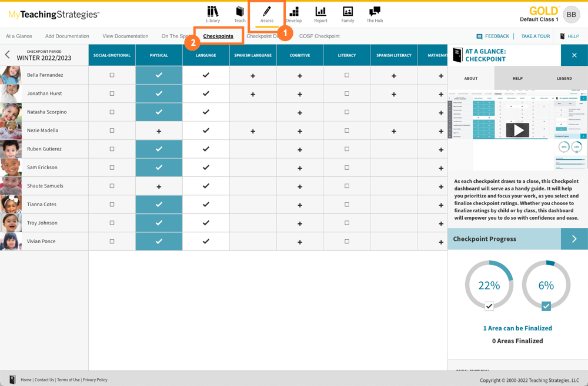The height and width of the screenshot is (386, 588).
Task: Expand the Checkpoint Progress section arrow
Action: pyautogui.click(x=574, y=239)
